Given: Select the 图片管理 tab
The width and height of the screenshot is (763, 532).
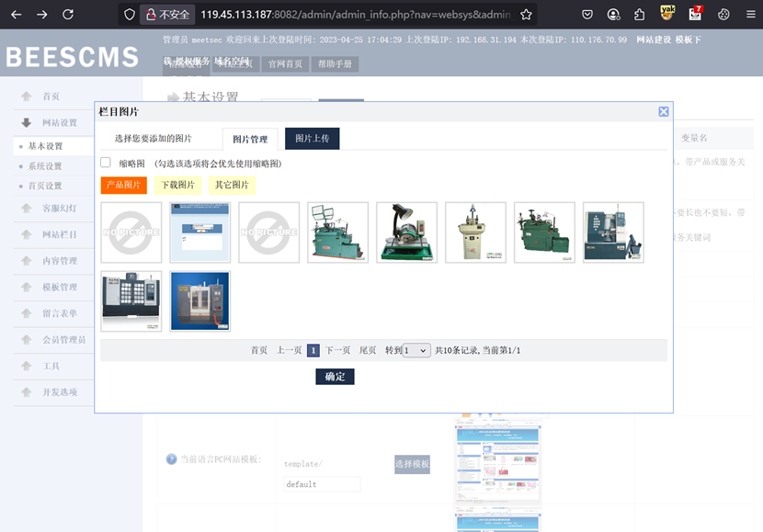Looking at the screenshot, I should coord(250,140).
